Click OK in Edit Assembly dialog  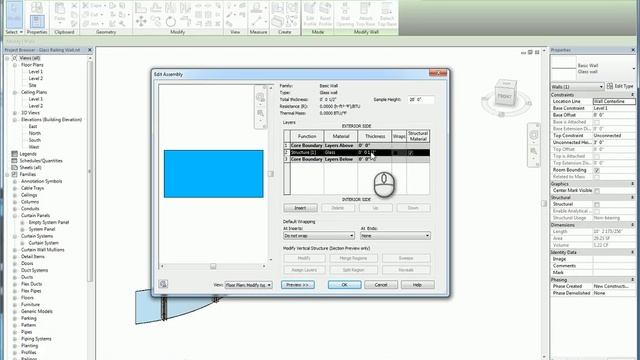pos(344,285)
